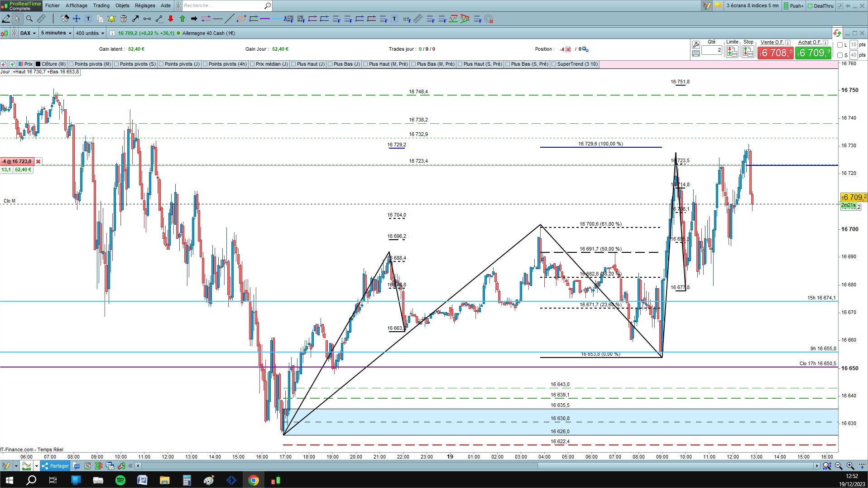
Task: Select the text annotation tool
Action: click(88, 19)
